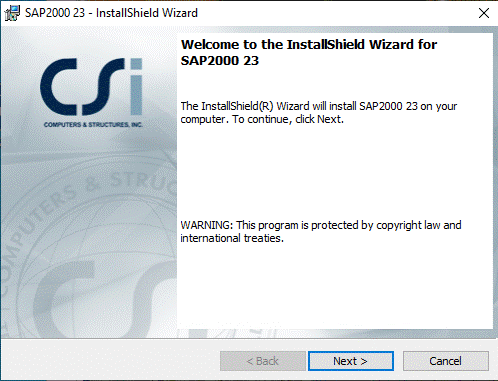The width and height of the screenshot is (498, 381).
Task: Click the 'Welcome to the InstallShield Wizard' heading
Action: point(309,52)
